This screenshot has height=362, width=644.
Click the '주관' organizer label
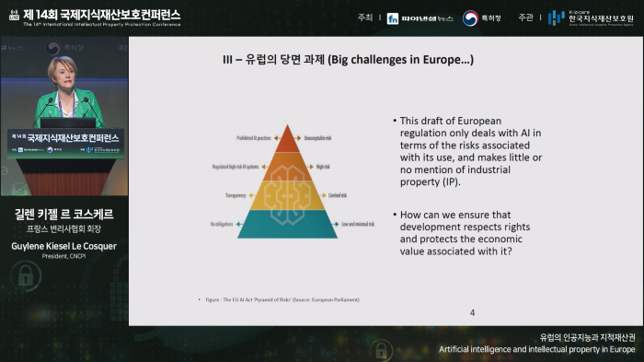(525, 18)
